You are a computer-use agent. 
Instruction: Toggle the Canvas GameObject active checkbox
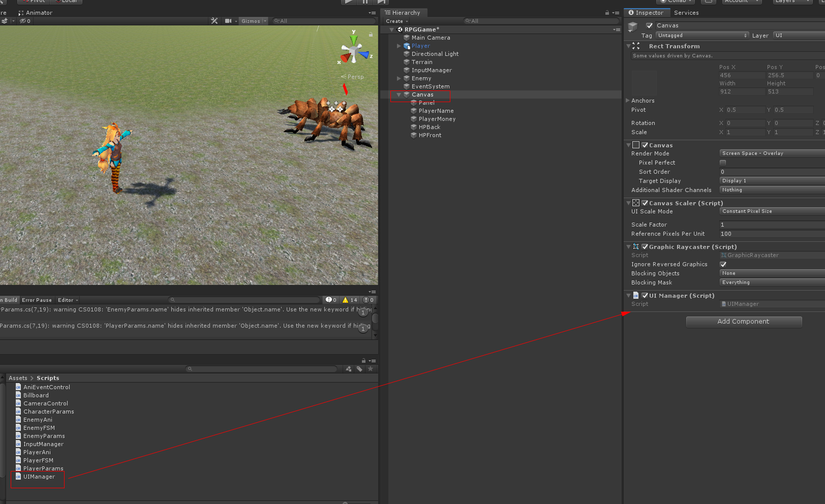(x=650, y=25)
